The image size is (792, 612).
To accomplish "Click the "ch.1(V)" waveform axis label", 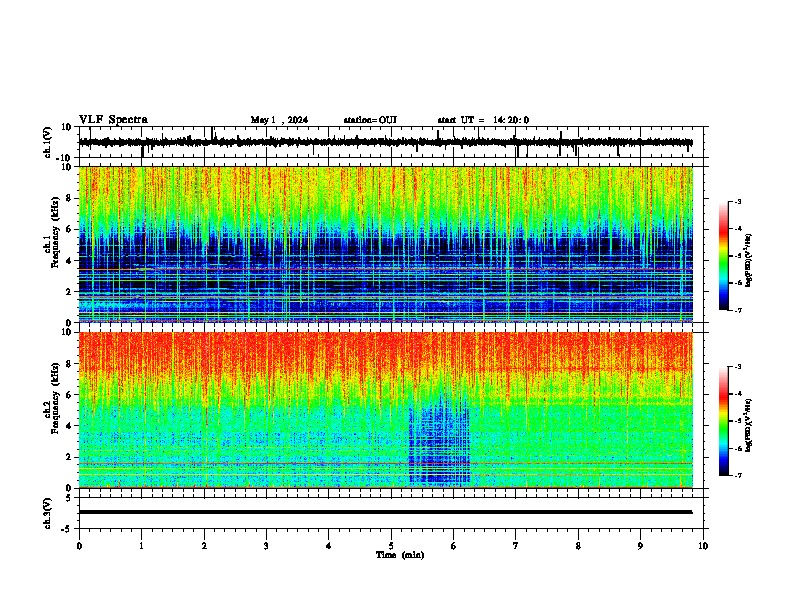I will pyautogui.click(x=48, y=142).
